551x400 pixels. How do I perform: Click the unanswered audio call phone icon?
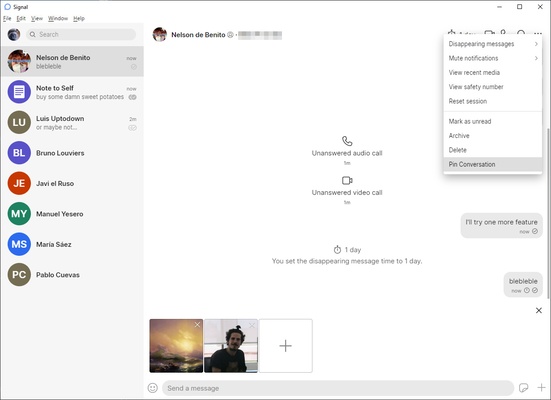click(347, 141)
